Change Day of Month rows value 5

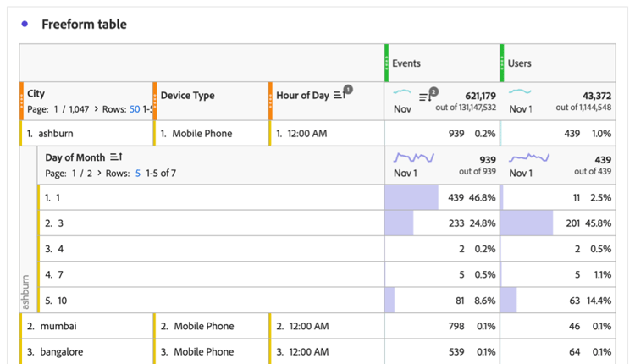(138, 173)
